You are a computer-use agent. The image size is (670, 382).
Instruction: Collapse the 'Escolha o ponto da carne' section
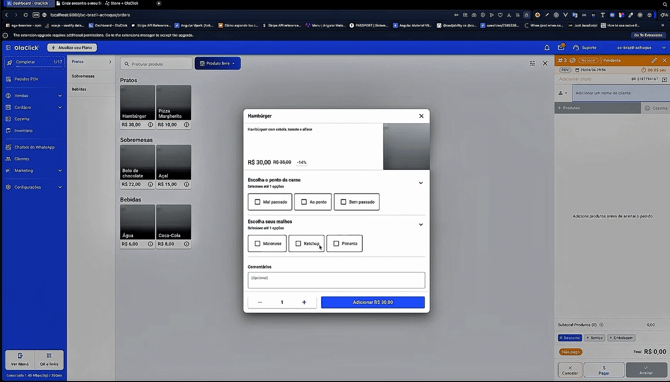(x=421, y=183)
